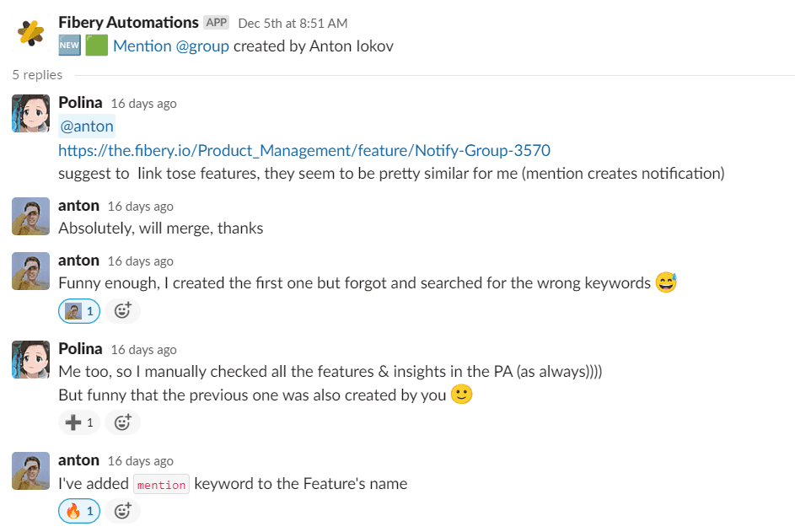Click anton's avatar on the last message
795x532 pixels.
(x=31, y=471)
